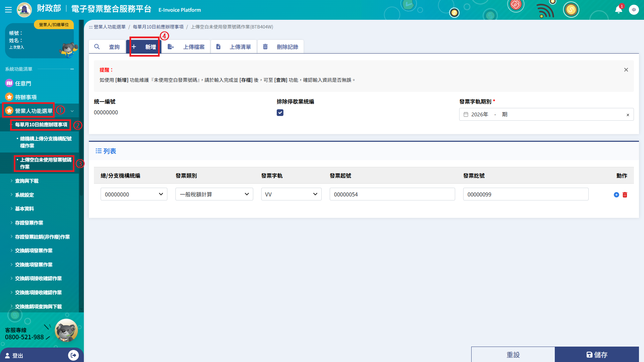This screenshot has width=644, height=362.
Task: Click the red trash delete row icon
Action: point(625,195)
